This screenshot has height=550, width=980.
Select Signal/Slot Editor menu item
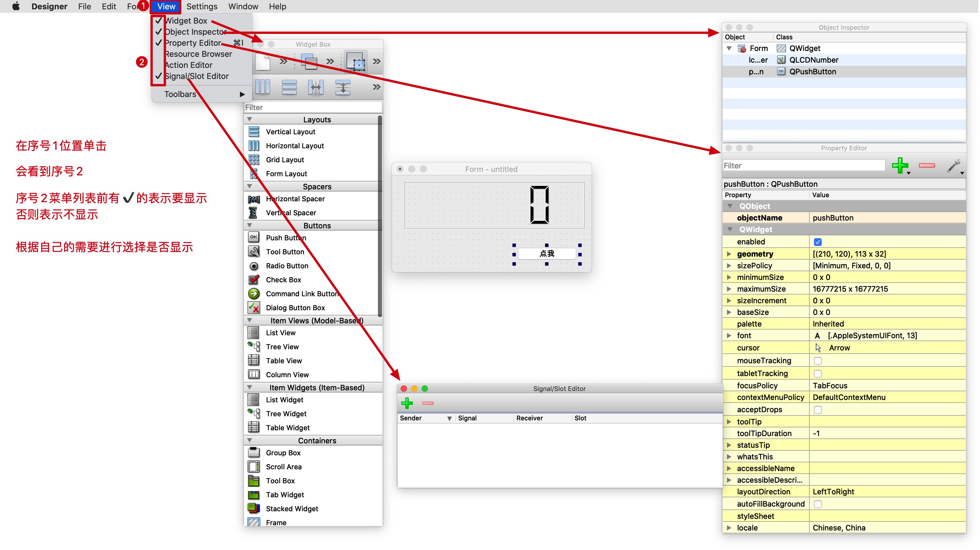[196, 75]
